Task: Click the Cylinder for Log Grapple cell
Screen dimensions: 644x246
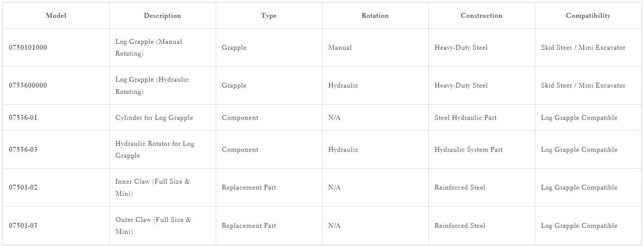Action: (x=154, y=118)
